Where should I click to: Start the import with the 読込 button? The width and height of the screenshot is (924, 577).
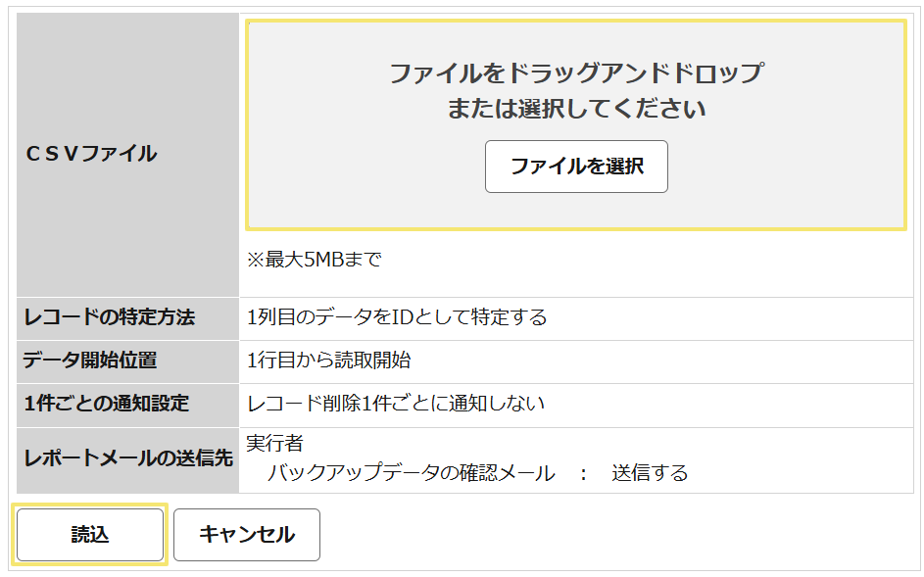click(90, 535)
